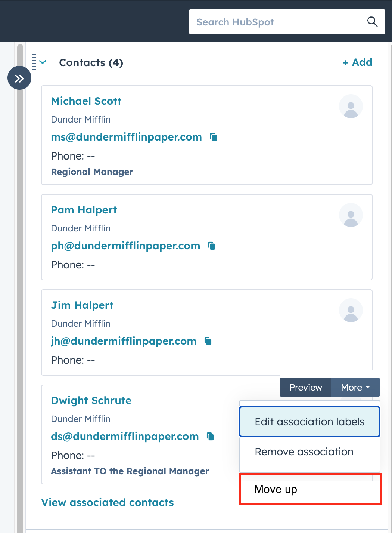Click the Preview button

tap(305, 387)
